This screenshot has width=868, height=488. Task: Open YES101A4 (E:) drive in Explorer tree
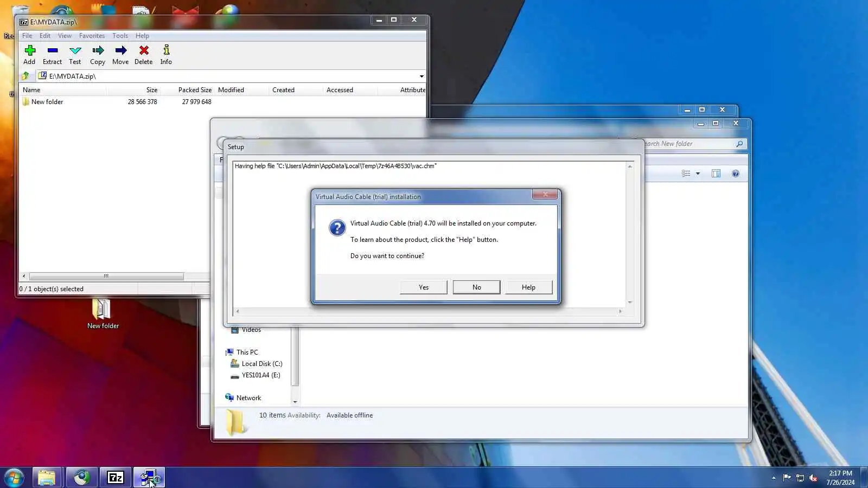point(256,375)
